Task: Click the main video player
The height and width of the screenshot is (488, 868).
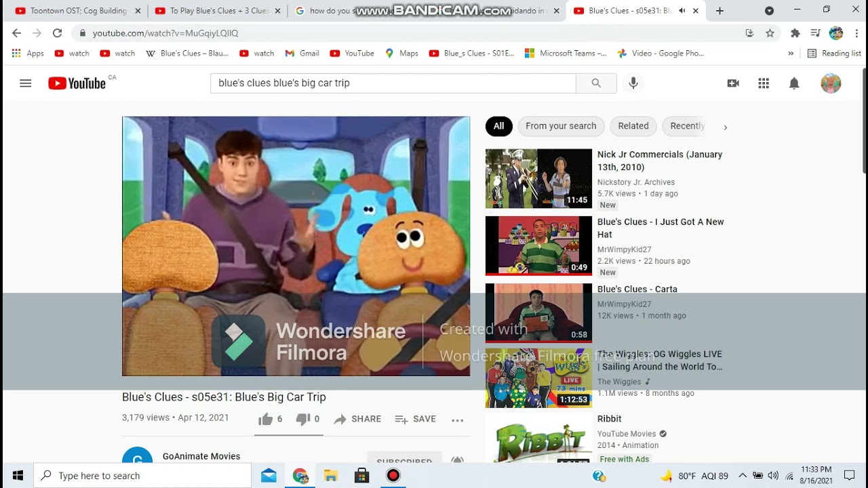Action: pos(296,246)
